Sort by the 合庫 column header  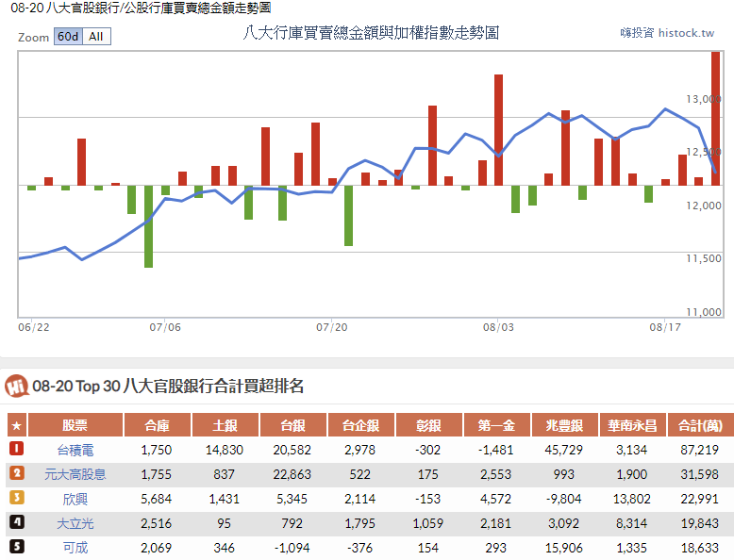click(157, 425)
